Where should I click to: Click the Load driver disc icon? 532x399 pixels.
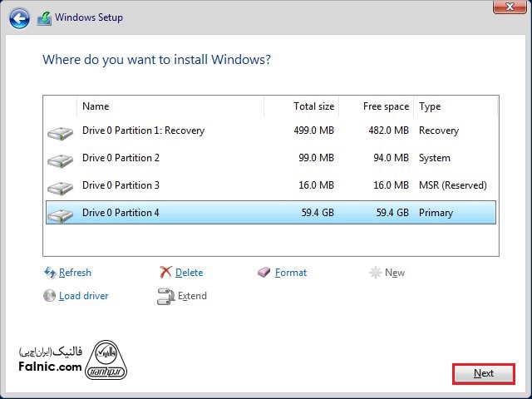49,296
